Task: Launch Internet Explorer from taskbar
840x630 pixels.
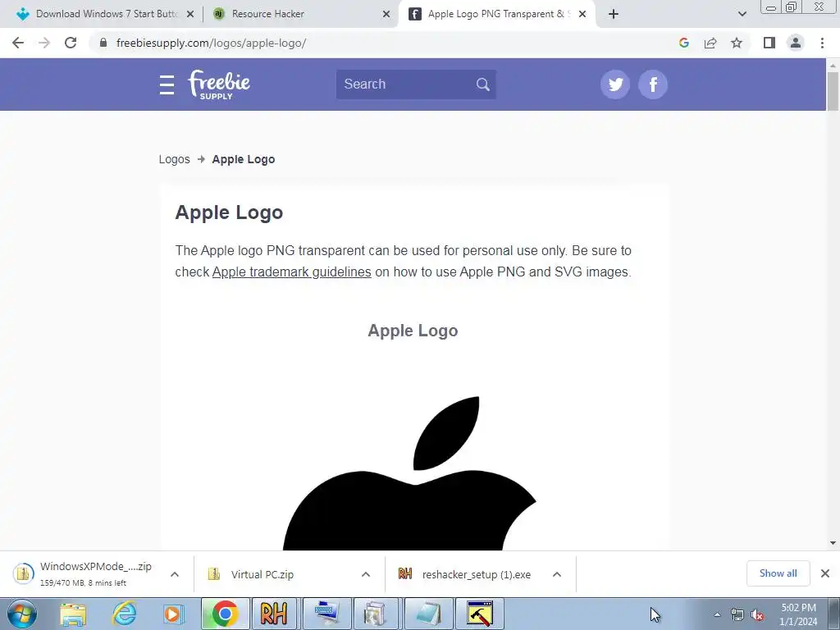Action: [x=124, y=614]
